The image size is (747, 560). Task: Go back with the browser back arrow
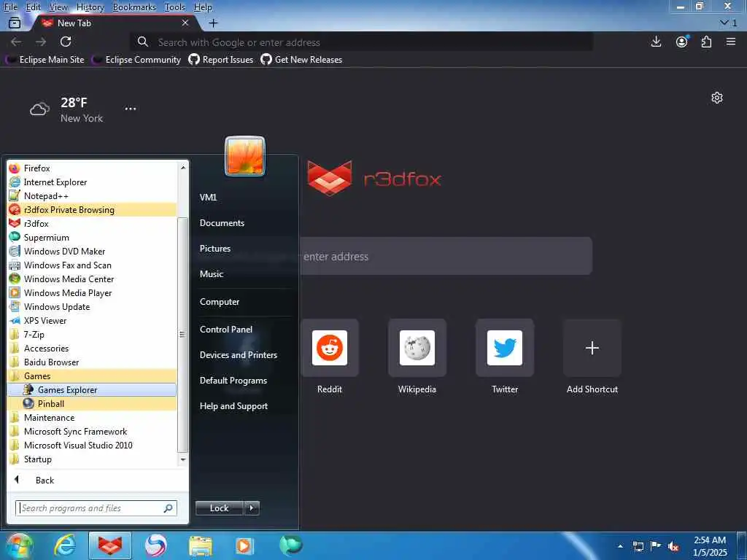[16, 42]
